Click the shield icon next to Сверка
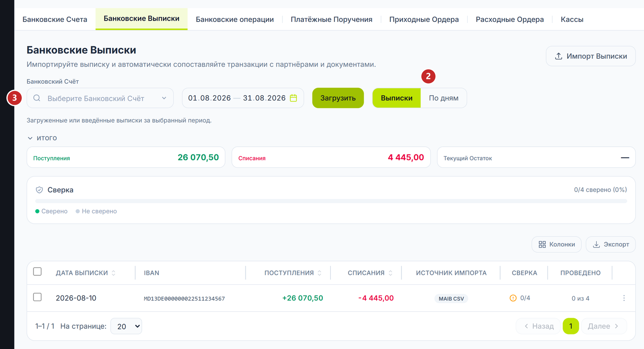644x349 pixels. (39, 190)
